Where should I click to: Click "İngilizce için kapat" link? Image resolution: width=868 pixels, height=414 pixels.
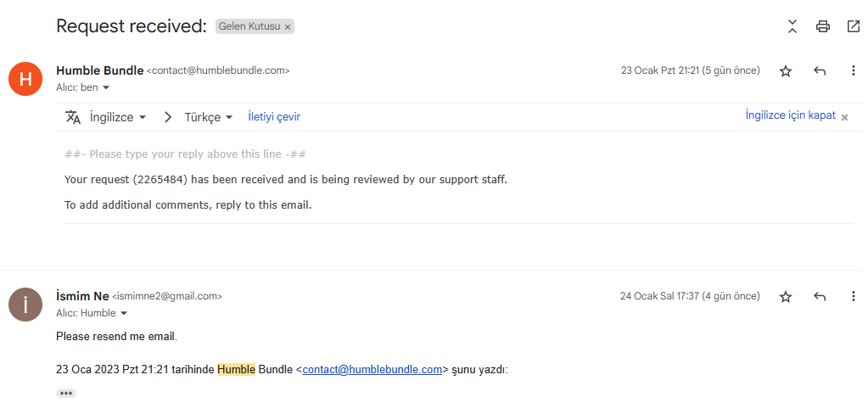[x=790, y=115]
